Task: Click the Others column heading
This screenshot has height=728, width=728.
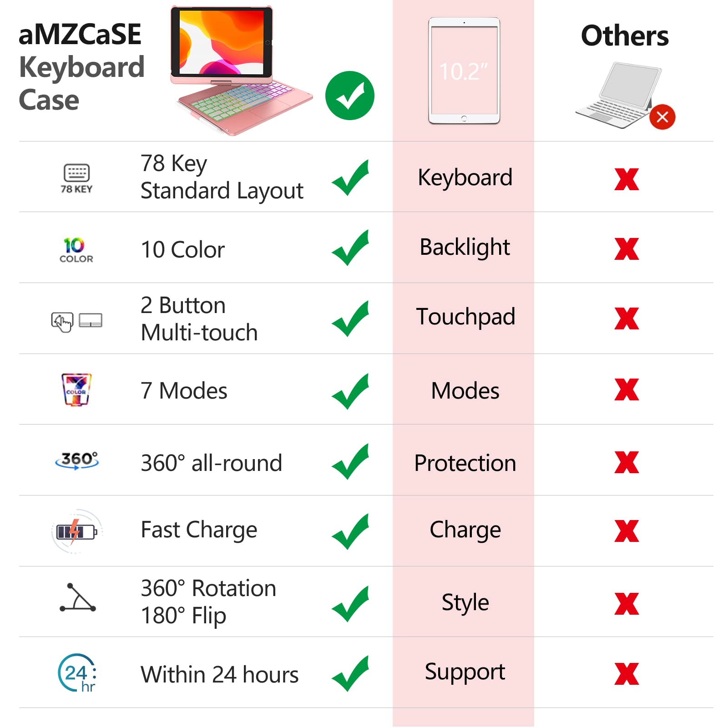Action: tap(624, 36)
